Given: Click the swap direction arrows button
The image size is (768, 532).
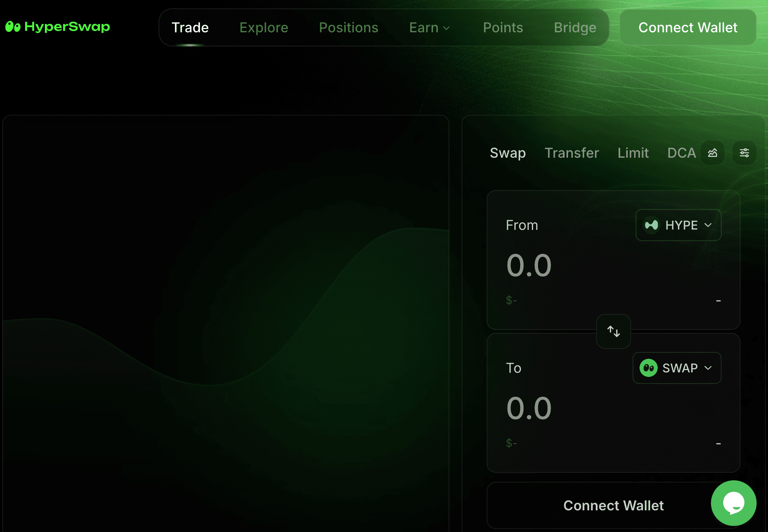Looking at the screenshot, I should pyautogui.click(x=613, y=331).
